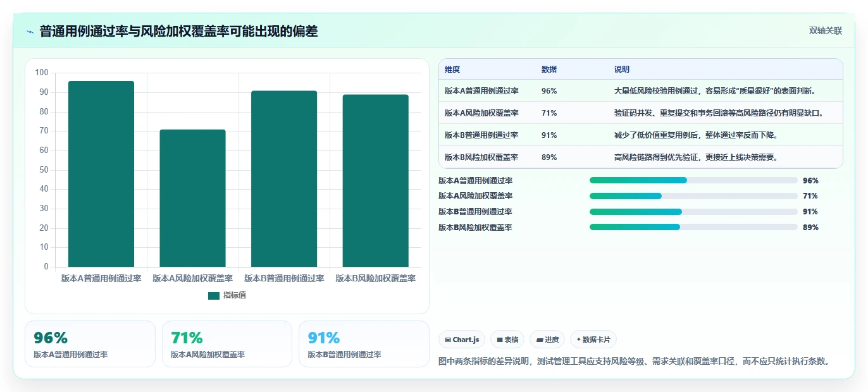Image resolution: width=868 pixels, height=392 pixels.
Task: Click the Chart.js tag icon
Action: tap(448, 340)
